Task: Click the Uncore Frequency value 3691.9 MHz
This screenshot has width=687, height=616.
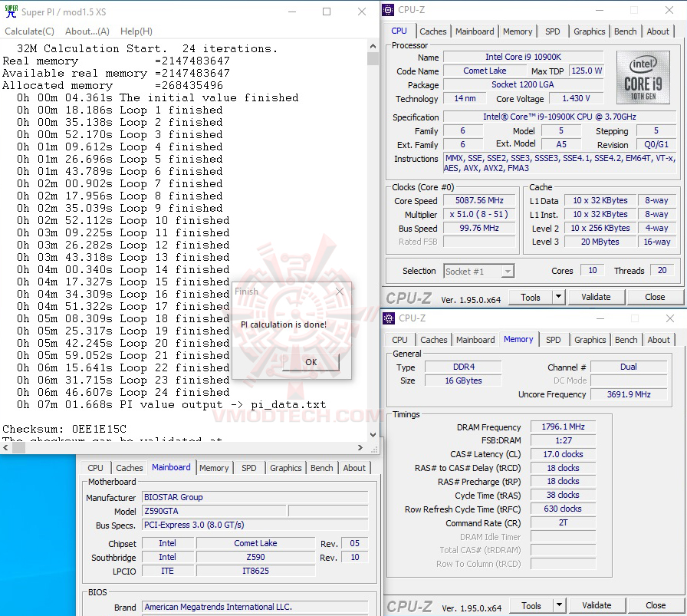Action: click(629, 394)
